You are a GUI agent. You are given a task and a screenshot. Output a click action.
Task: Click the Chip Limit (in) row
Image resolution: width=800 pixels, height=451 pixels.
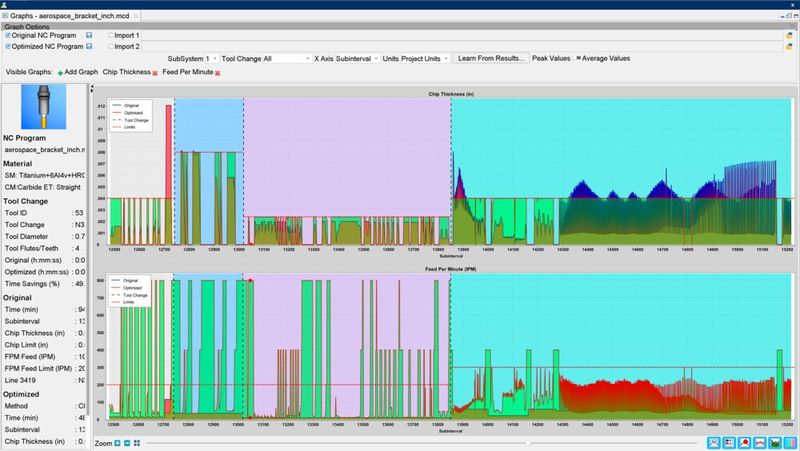(x=44, y=345)
